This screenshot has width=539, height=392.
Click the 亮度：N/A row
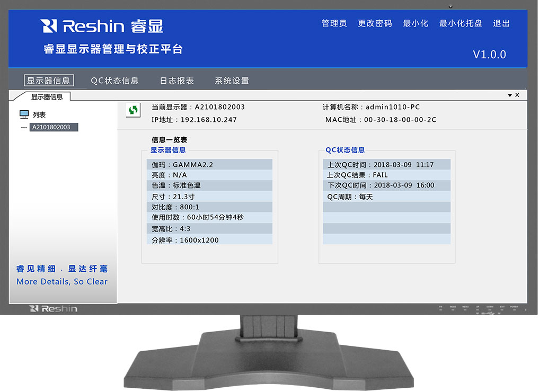pos(210,175)
